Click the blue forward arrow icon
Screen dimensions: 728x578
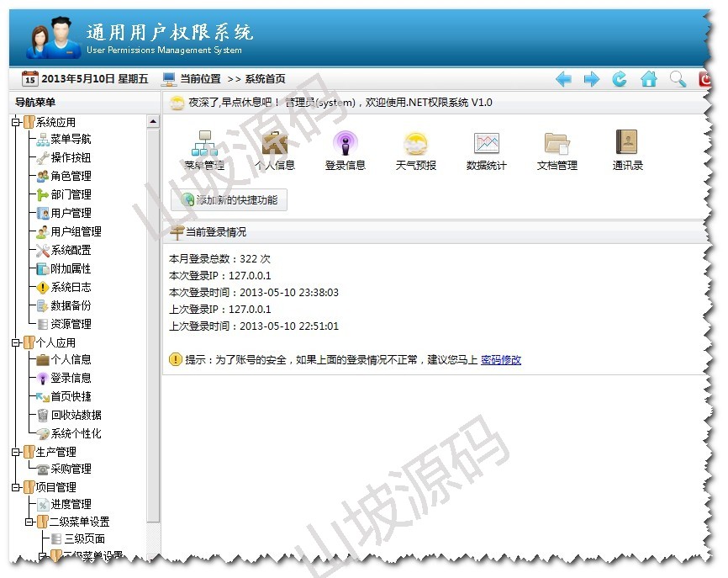pos(592,79)
